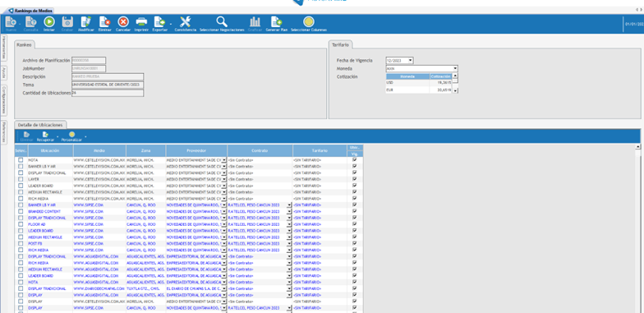Click the Descripción input field

(x=108, y=77)
